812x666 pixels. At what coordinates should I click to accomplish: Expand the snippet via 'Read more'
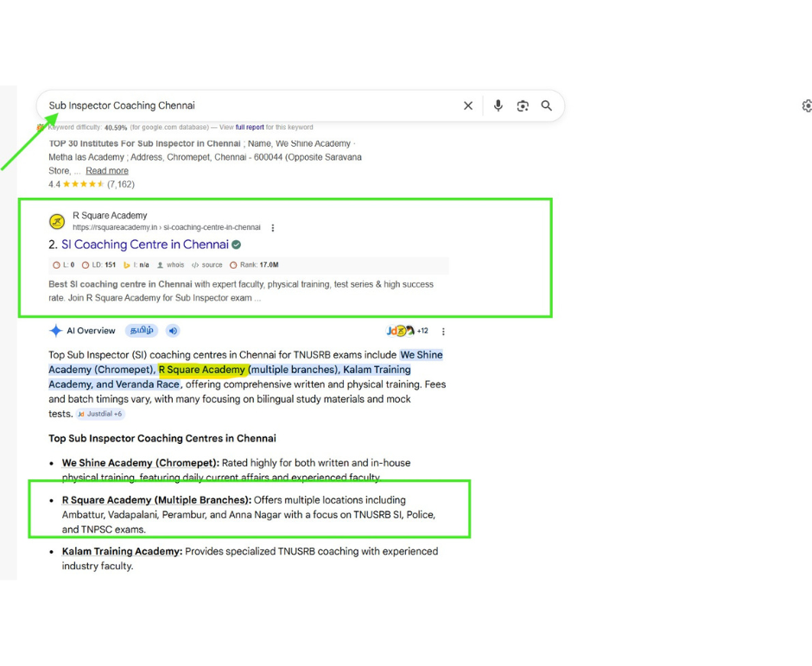[106, 170]
